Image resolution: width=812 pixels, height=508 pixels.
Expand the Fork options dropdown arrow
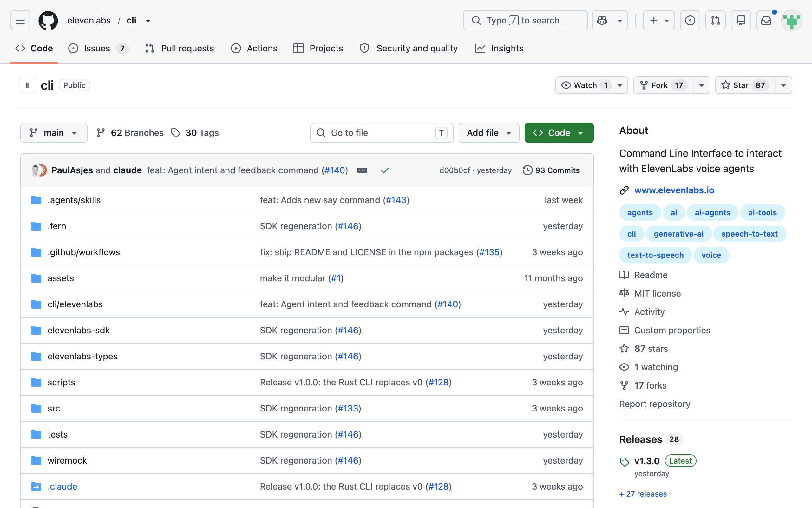coord(702,85)
